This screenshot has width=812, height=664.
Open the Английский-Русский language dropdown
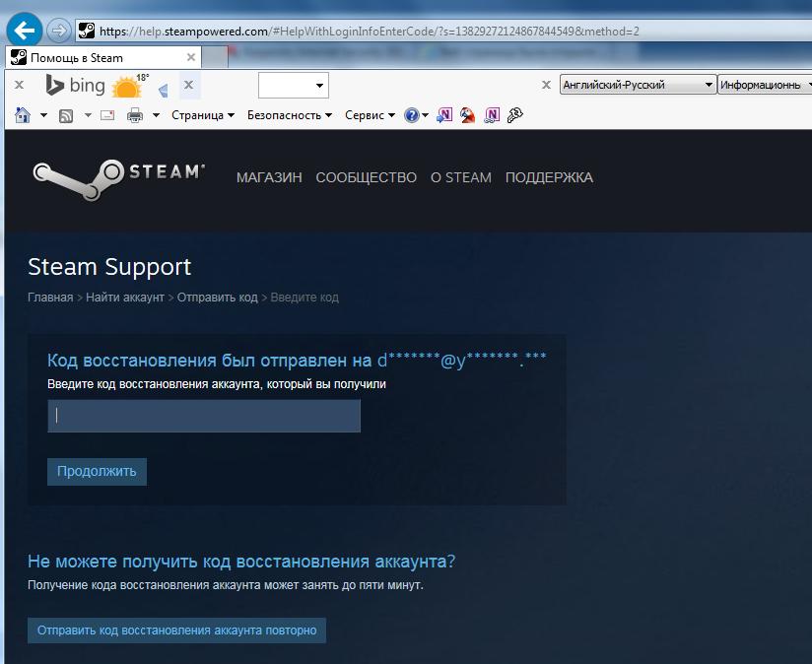coord(638,85)
